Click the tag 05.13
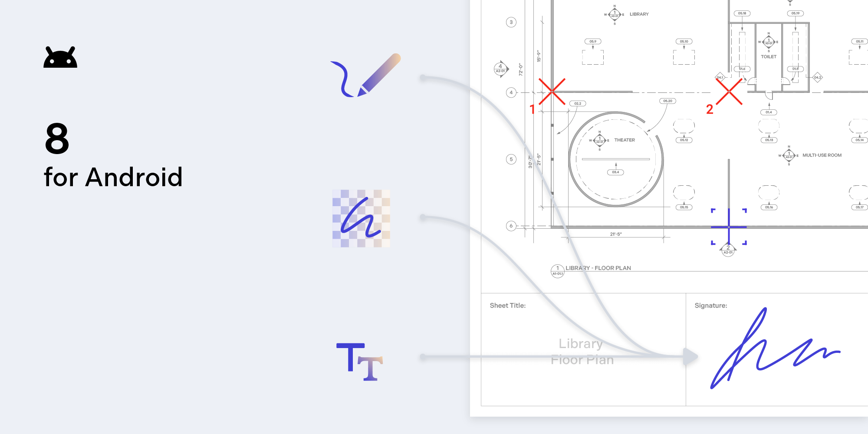 [769, 140]
